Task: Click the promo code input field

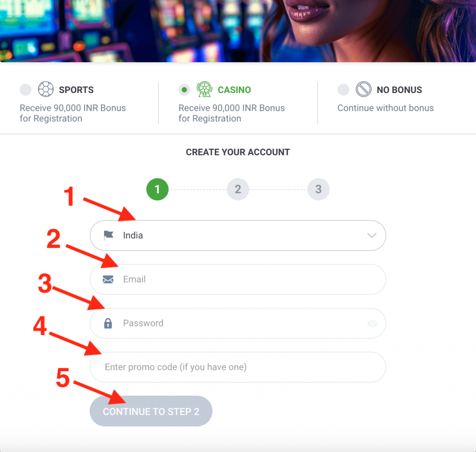Action: tap(238, 367)
